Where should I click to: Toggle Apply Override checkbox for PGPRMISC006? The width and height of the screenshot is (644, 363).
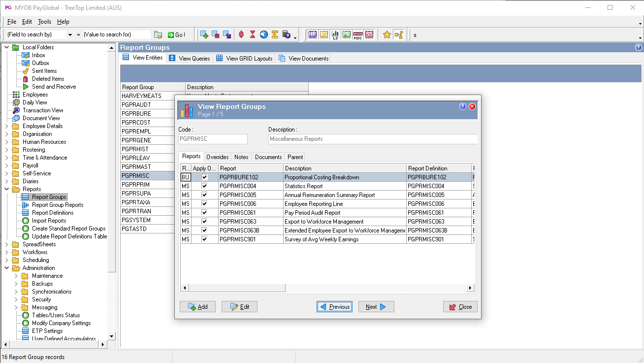(x=204, y=204)
